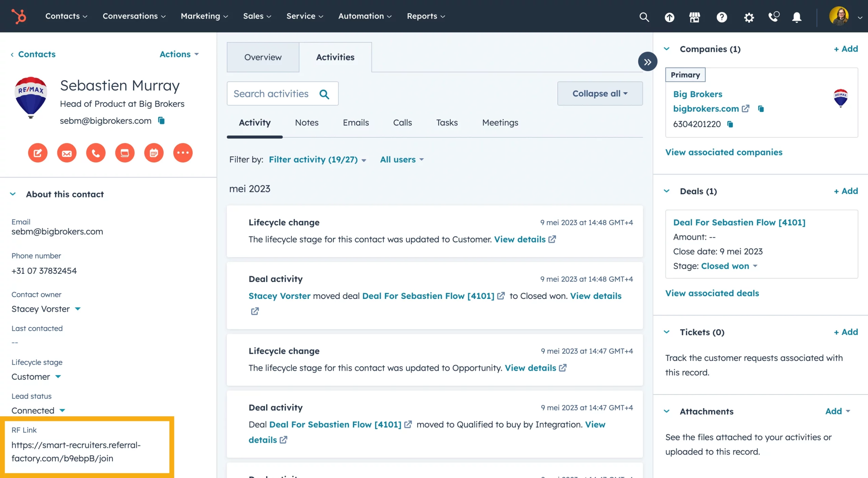
Task: Switch to the Notes tab
Action: tap(307, 122)
